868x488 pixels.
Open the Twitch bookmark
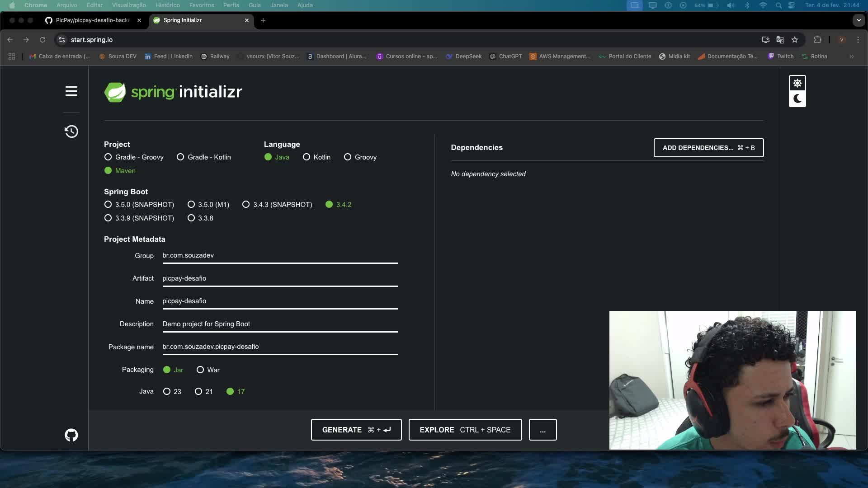[x=781, y=56]
